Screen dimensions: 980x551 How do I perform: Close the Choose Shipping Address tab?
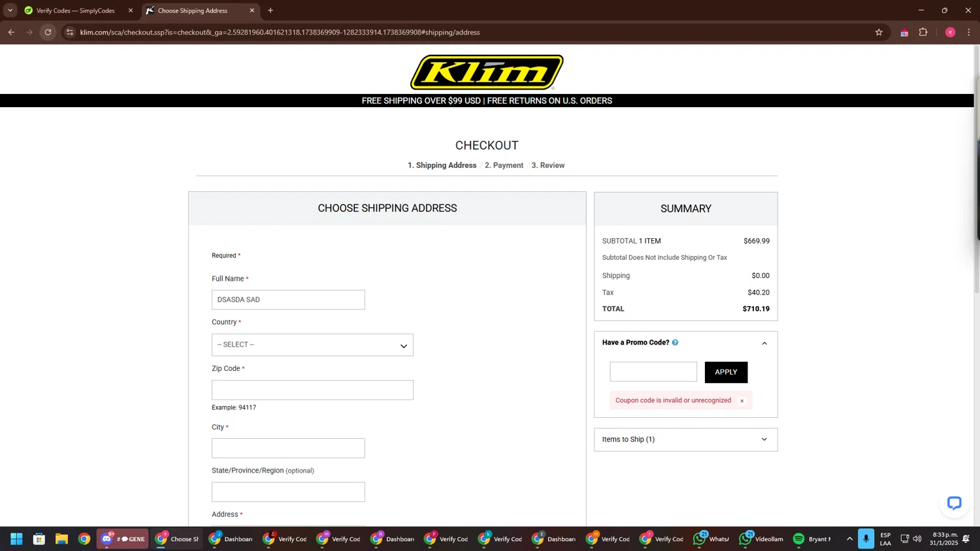click(x=252, y=10)
